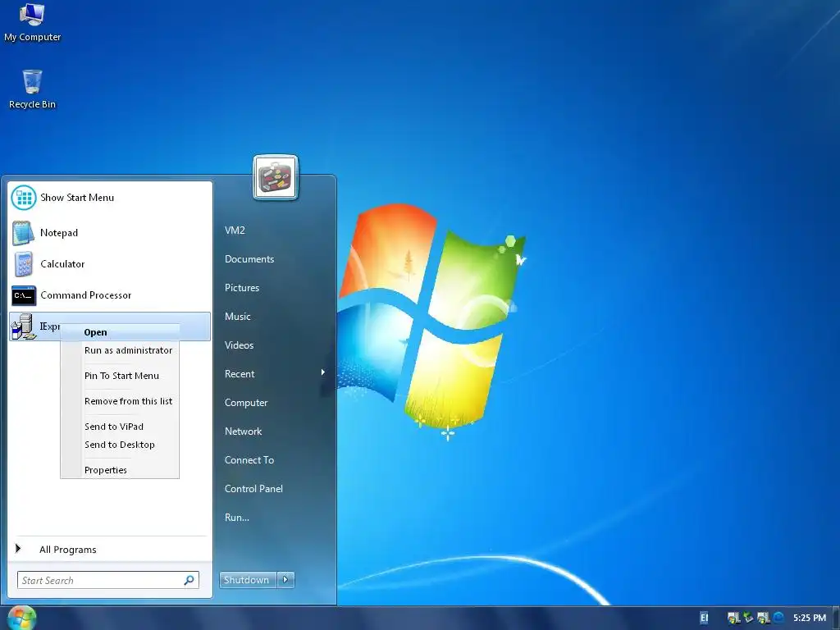The width and height of the screenshot is (840, 630).
Task: Open Control Panel from the start menu
Action: click(253, 489)
